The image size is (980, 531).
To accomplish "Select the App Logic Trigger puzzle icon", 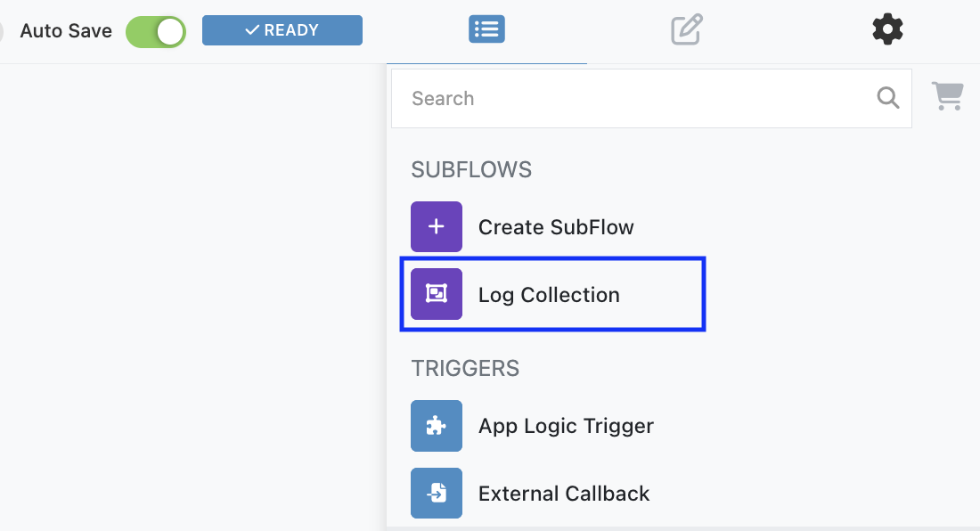I will click(436, 426).
